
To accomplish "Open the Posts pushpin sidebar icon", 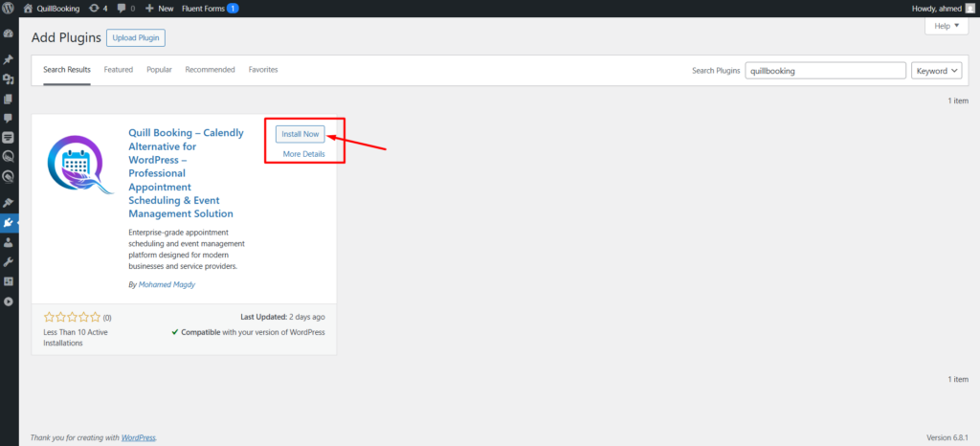I will pyautogui.click(x=8, y=60).
